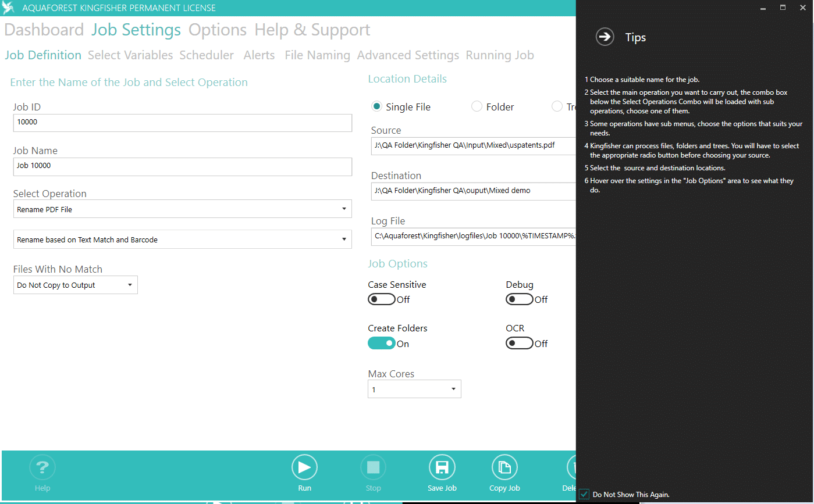
Task: Open Help via the question mark icon
Action: pos(42,467)
